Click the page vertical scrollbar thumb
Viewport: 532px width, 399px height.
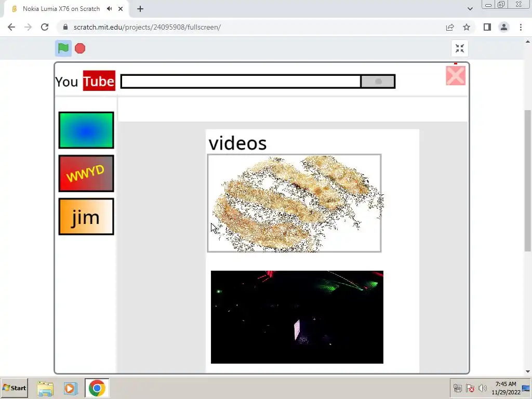pyautogui.click(x=528, y=180)
